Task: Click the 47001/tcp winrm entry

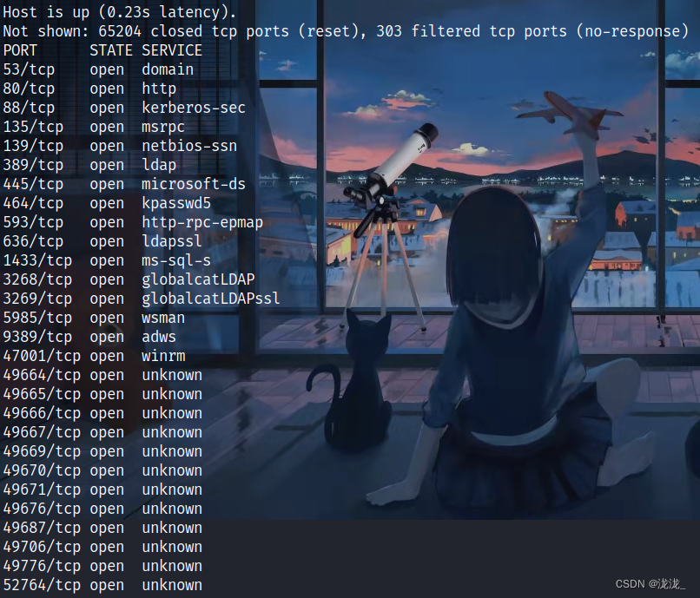Action: click(x=94, y=356)
